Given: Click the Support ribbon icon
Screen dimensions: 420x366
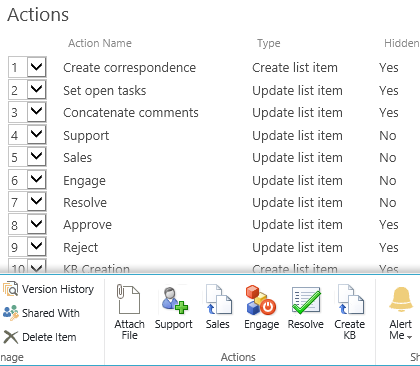Looking at the screenshot, I should click(174, 300).
